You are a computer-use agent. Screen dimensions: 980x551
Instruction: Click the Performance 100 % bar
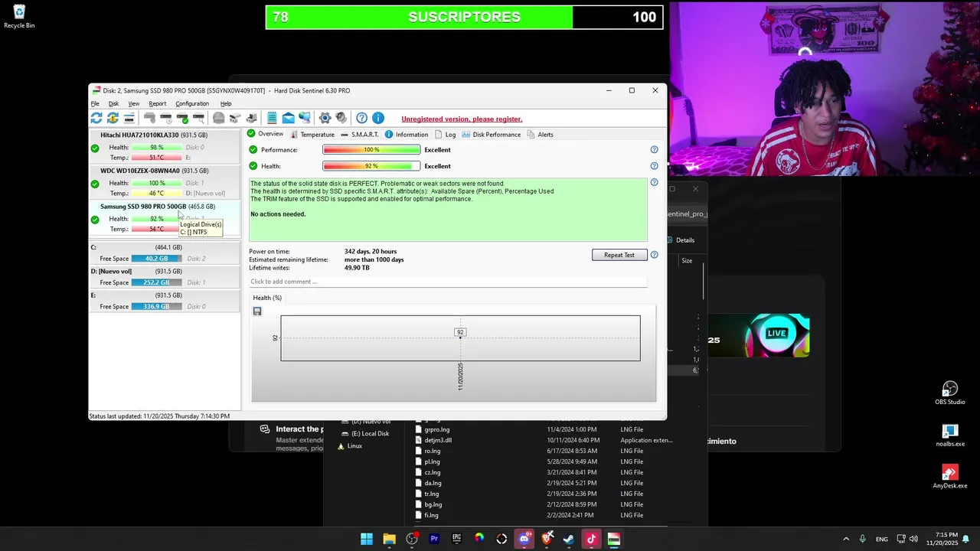[x=371, y=150]
